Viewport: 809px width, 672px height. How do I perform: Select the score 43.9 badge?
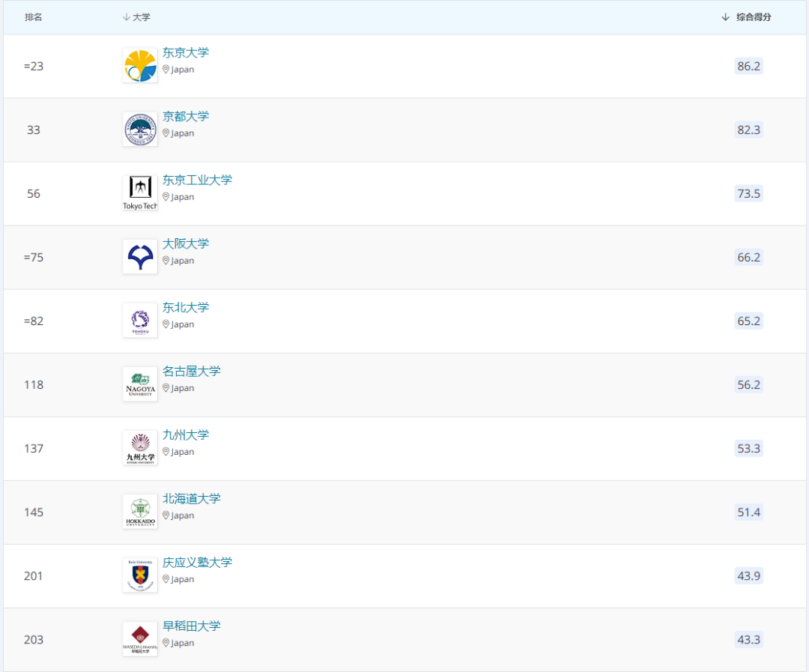point(748,575)
